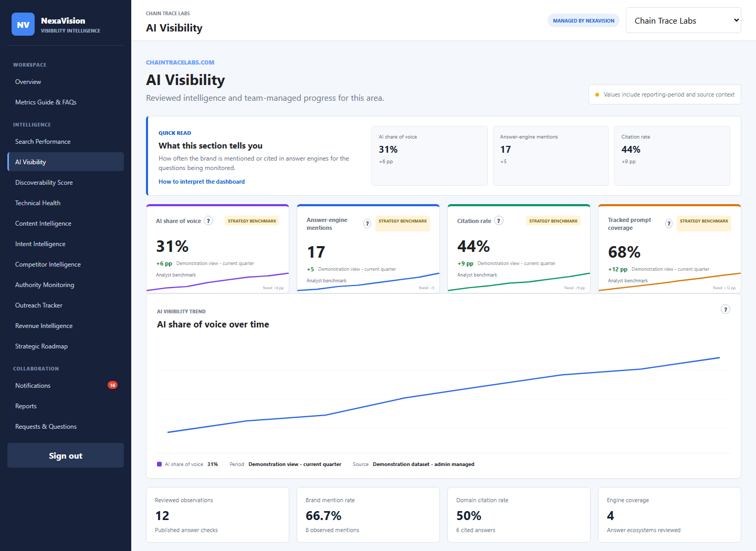The image size is (756, 551).
Task: Open Outreach Tracker
Action: point(66,305)
